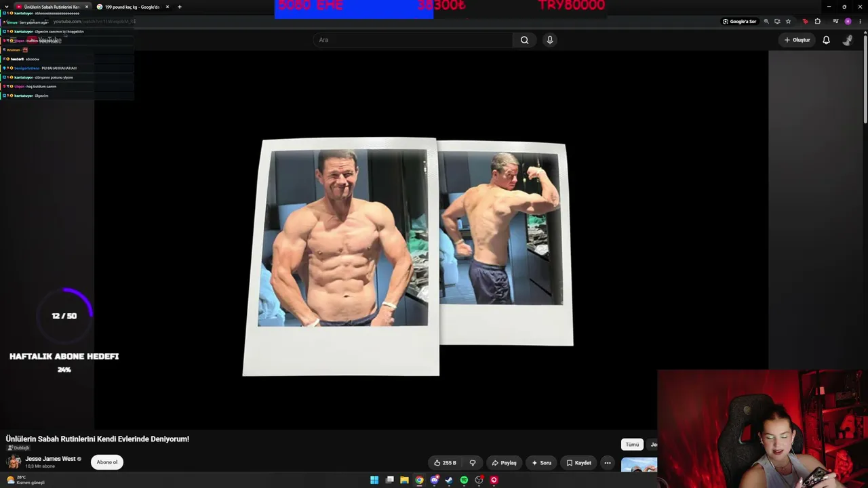Click the red circle app icon on taskbar
Image resolution: width=868 pixels, height=488 pixels.
tap(494, 480)
